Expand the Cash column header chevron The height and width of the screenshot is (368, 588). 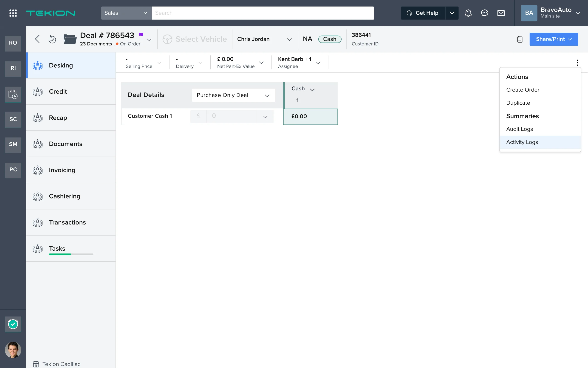pos(312,90)
